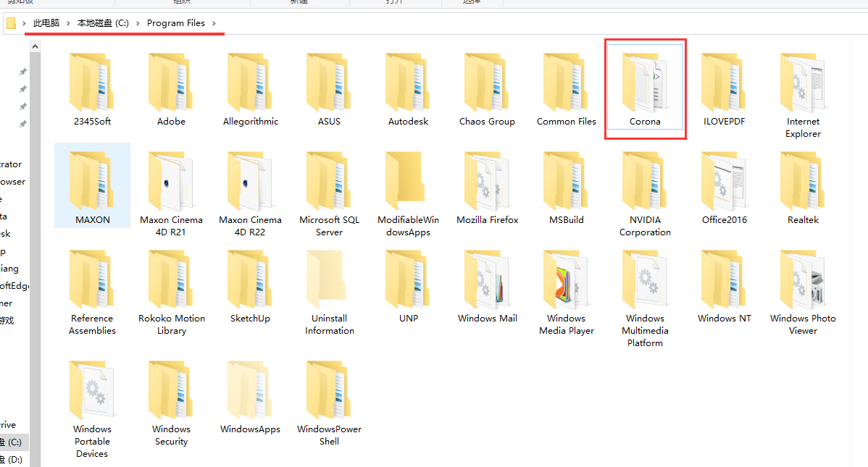Open the Maxon Cinema 4D R22 folder
Screen dimensions: 868x467
tap(250, 193)
